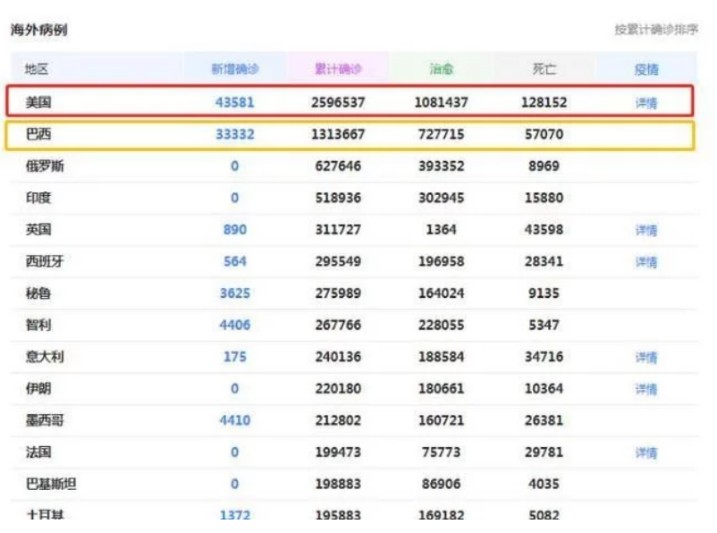
Task: Open 详情 link for 美国 row
Action: pos(646,103)
